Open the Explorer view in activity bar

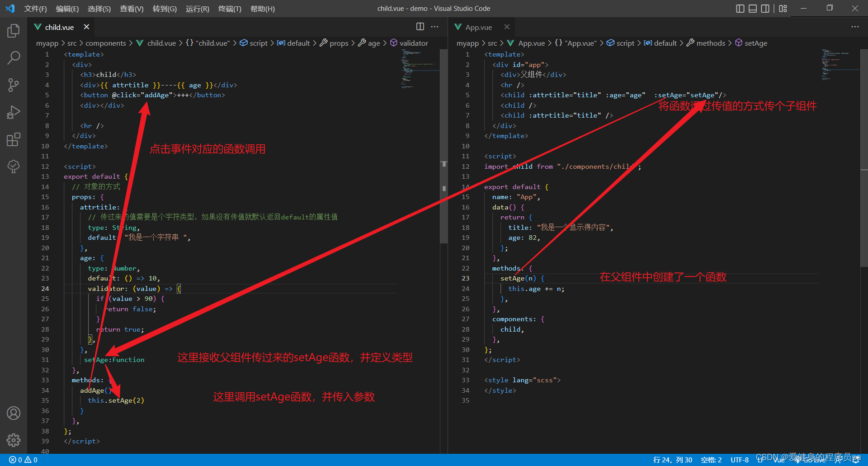(x=14, y=31)
